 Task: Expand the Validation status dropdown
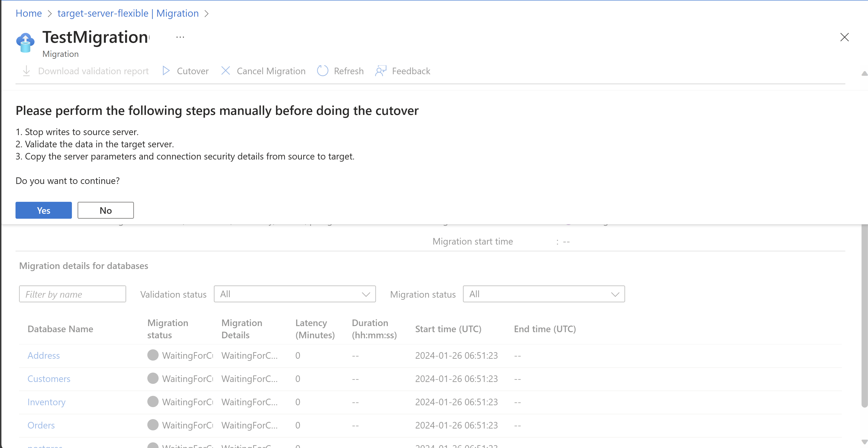[294, 294]
